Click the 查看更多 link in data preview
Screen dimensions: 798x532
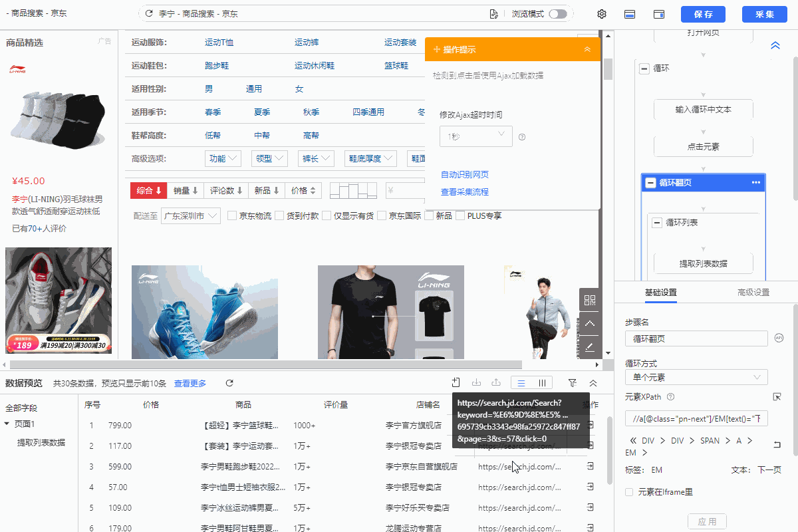[190, 383]
